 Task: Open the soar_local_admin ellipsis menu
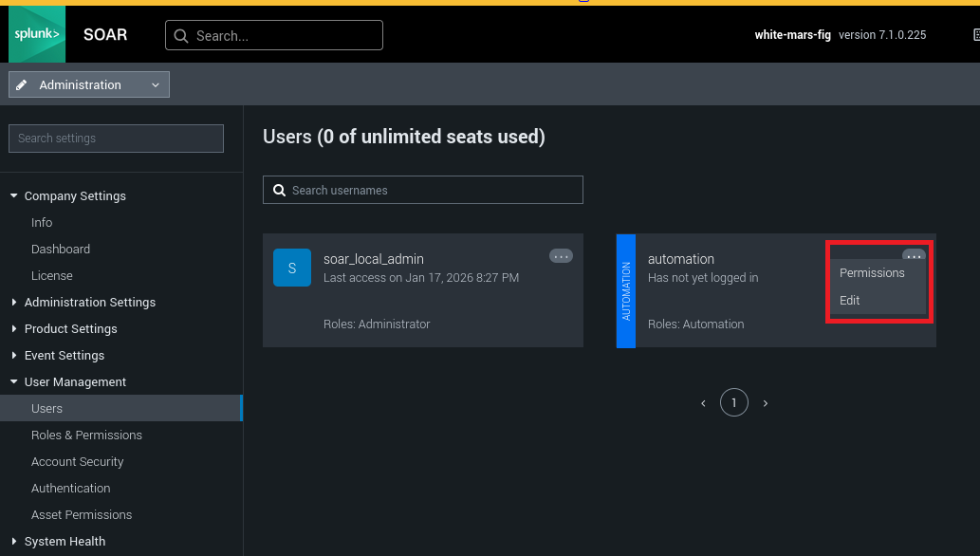561,256
